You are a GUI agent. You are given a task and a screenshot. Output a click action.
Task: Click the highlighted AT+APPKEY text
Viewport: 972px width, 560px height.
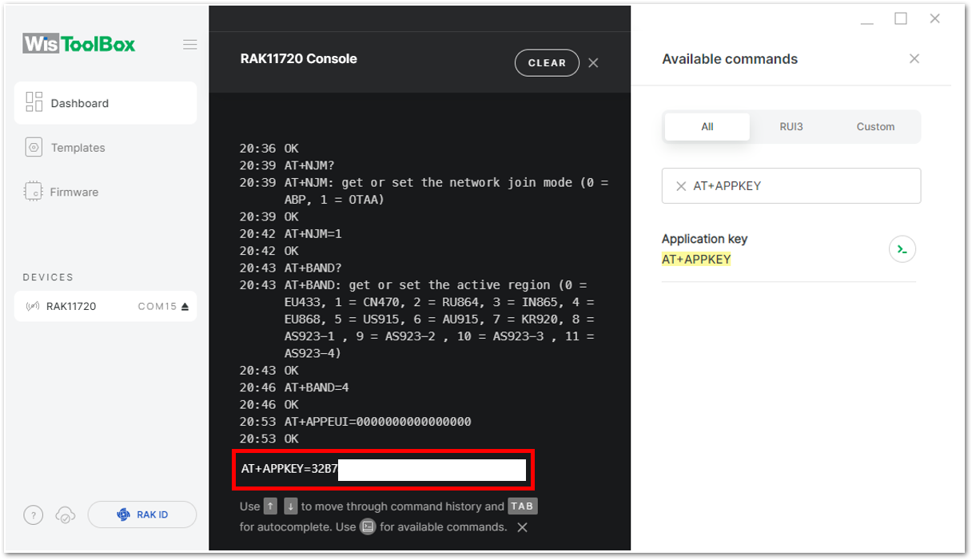pyautogui.click(x=696, y=260)
